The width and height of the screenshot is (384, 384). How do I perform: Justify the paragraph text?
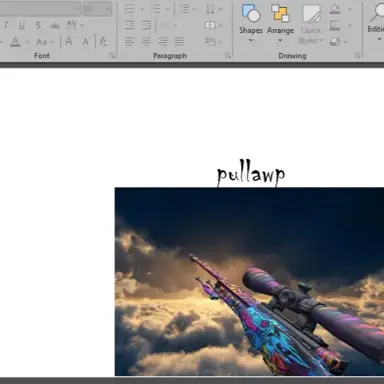[x=179, y=41]
